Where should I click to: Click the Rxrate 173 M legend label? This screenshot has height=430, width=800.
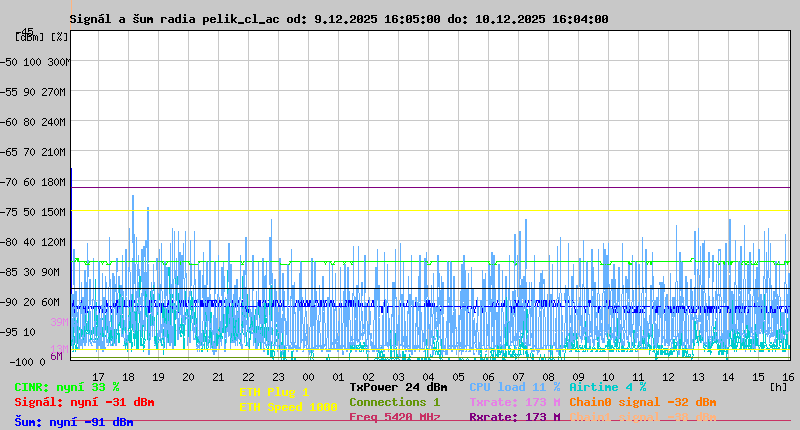(x=514, y=417)
